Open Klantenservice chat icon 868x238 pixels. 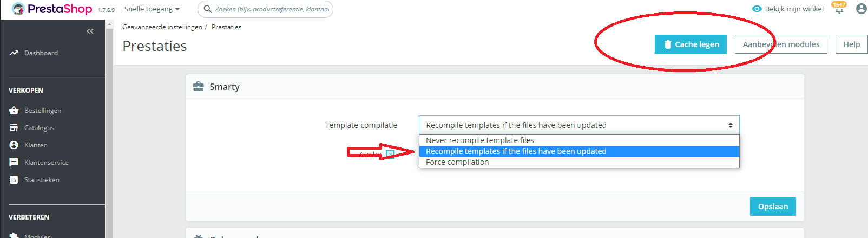tap(14, 163)
